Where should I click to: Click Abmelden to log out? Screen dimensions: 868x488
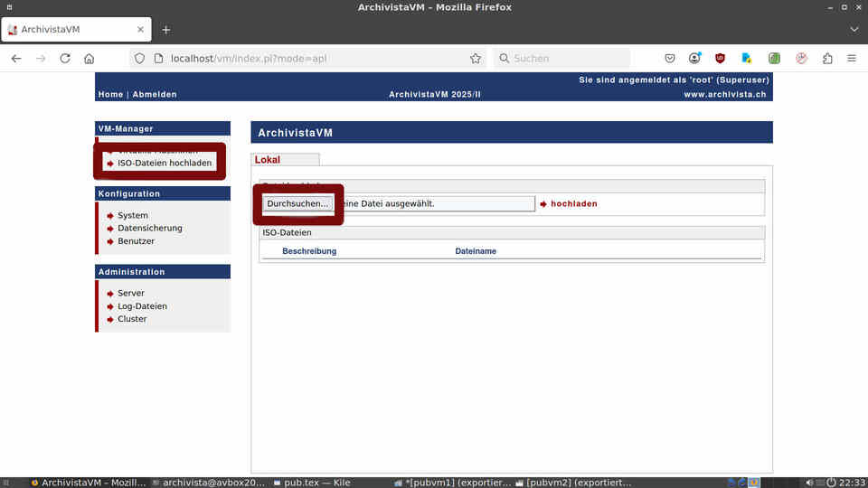coord(155,94)
